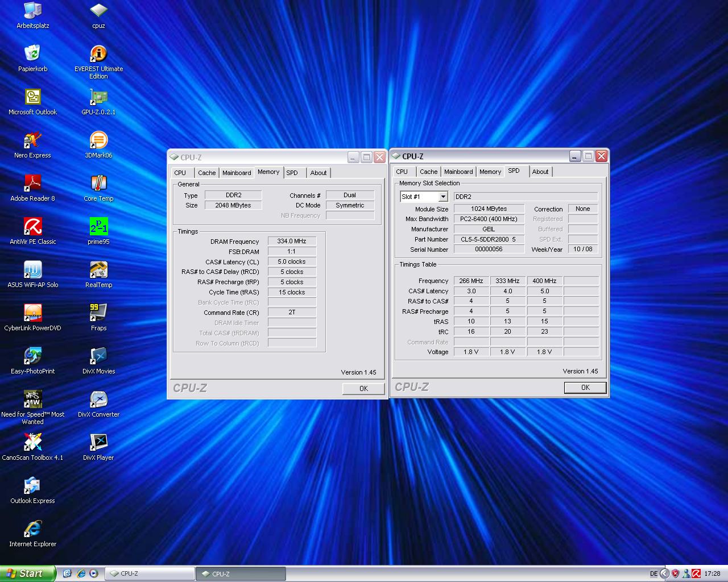Open Nero Express desktop icon
Image resolution: width=728 pixels, height=582 pixels.
point(32,145)
